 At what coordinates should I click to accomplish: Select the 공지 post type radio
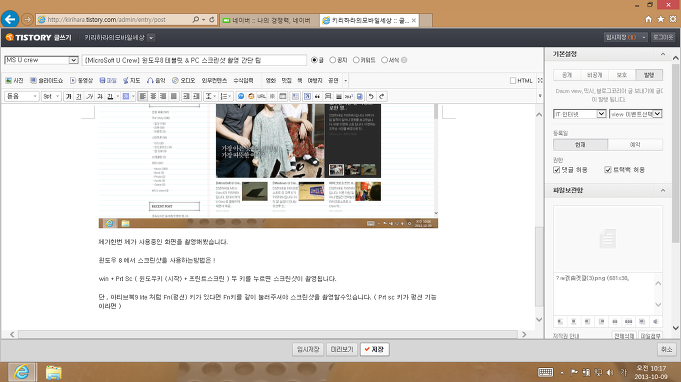click(x=333, y=60)
